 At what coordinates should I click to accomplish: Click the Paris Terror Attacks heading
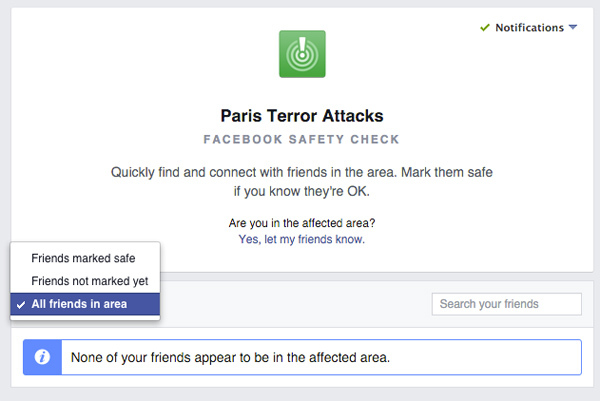pos(301,116)
